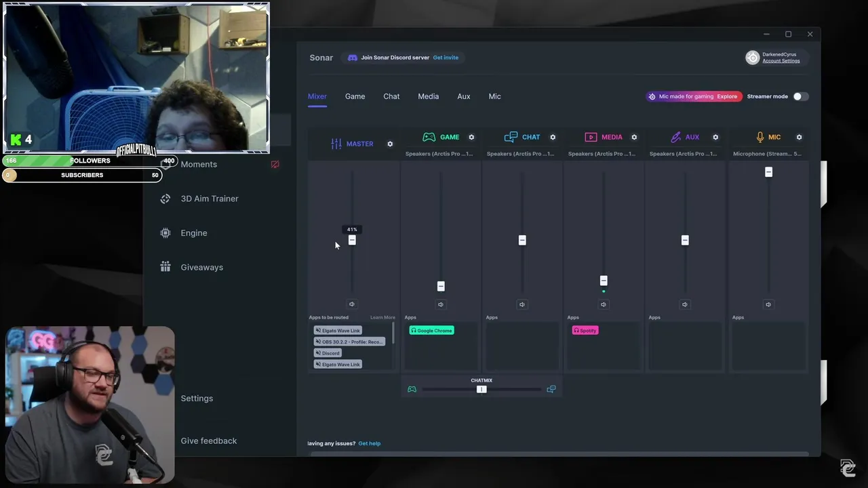Click the Mic microphone icon in header

tap(760, 137)
